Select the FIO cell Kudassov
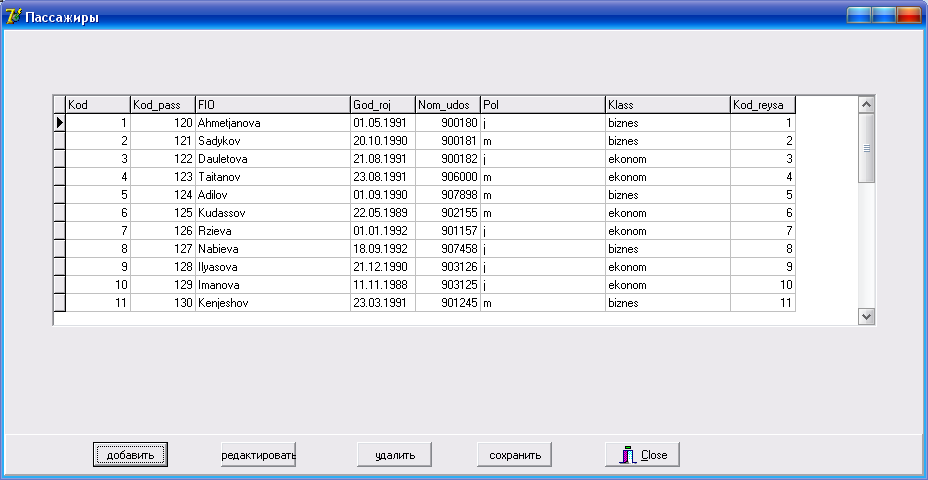This screenshot has width=928, height=480. (x=273, y=213)
